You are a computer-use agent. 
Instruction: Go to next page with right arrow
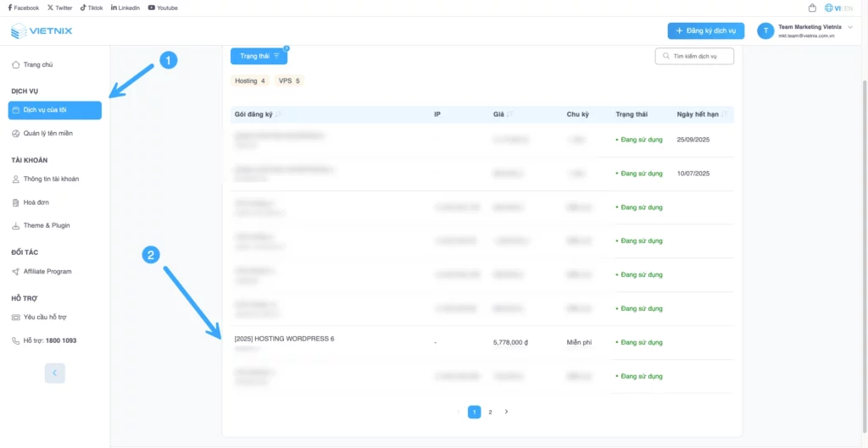[x=506, y=412]
